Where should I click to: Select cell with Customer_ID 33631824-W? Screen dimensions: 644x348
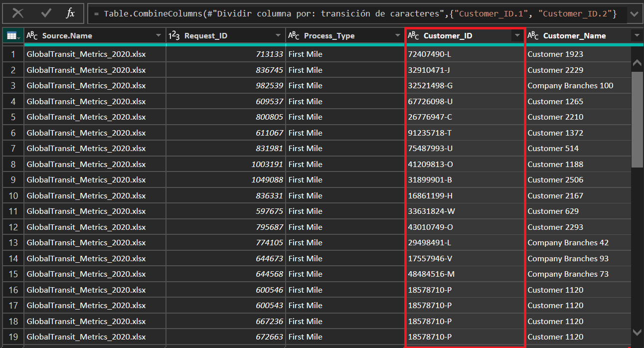(x=465, y=211)
